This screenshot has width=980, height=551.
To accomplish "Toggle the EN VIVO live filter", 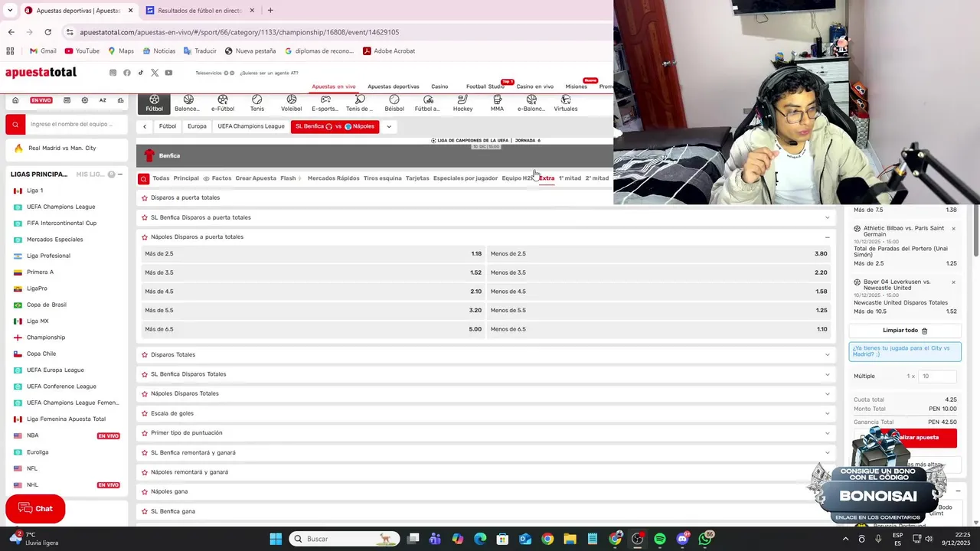I will 41,100.
